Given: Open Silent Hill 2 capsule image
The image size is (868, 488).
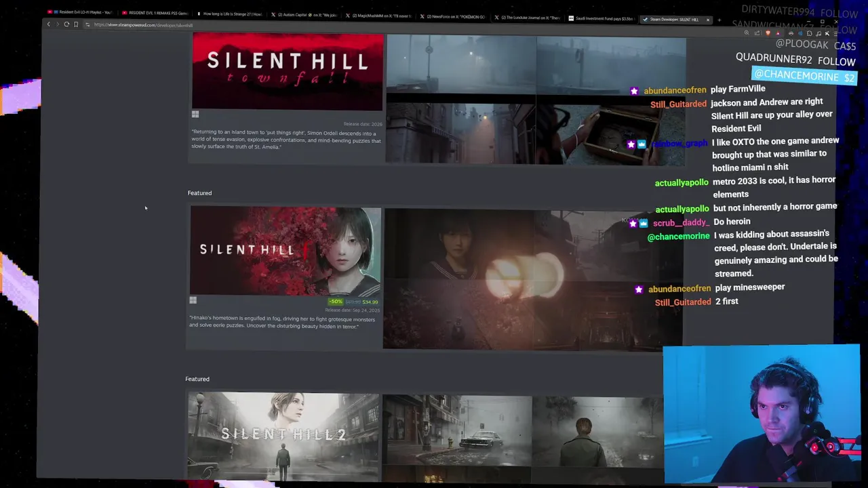Looking at the screenshot, I should [283, 437].
